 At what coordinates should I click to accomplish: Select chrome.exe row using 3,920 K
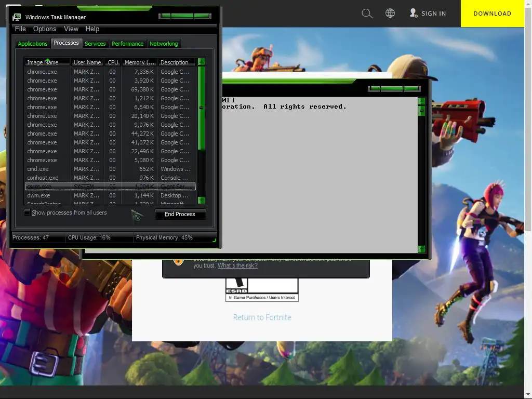[110, 81]
